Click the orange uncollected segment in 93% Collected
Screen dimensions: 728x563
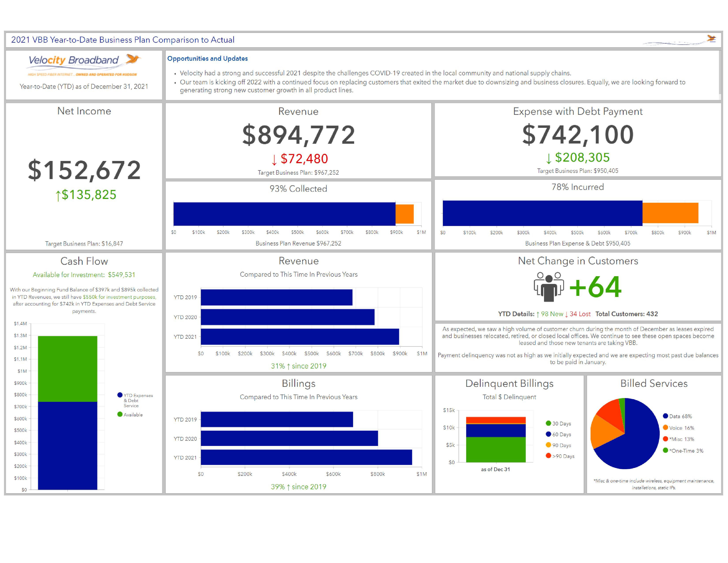(x=405, y=214)
